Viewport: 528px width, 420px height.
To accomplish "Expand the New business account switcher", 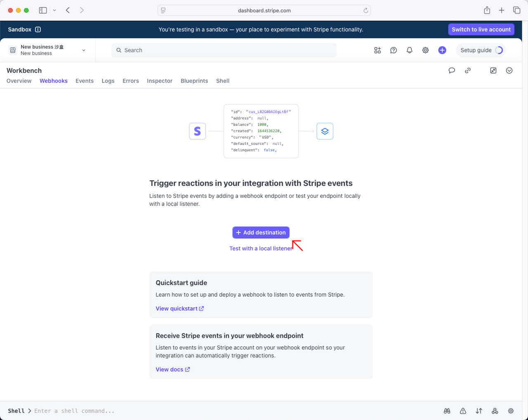I will point(49,50).
